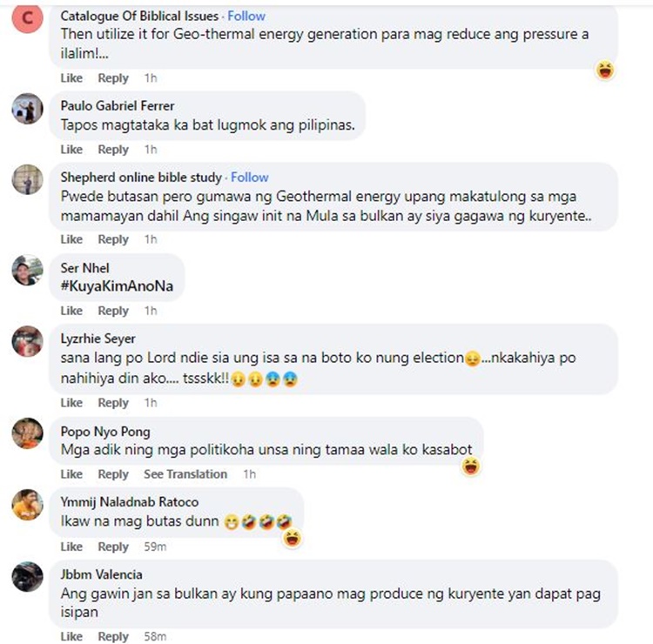Click Popo Nyo Pong's profile picture
The width and height of the screenshot is (653, 644).
coord(28,433)
